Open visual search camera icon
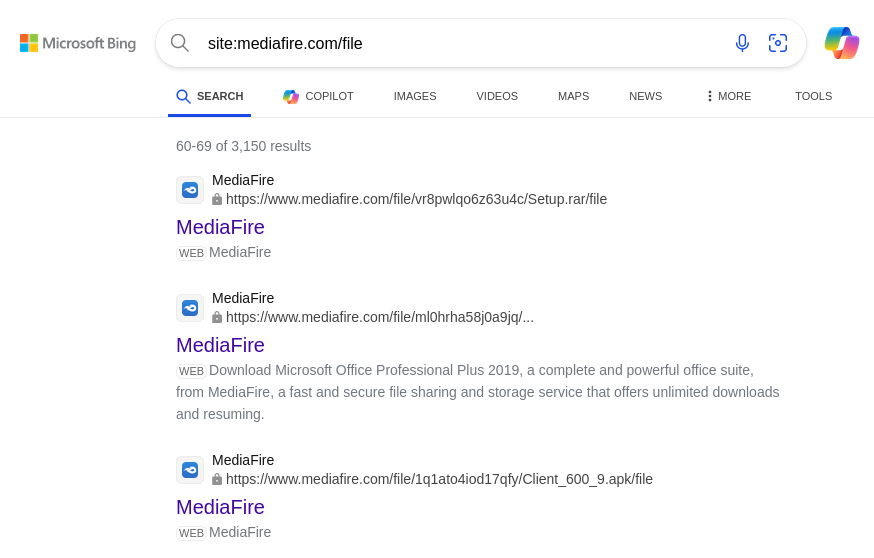Screen dimensions: 874x558 (x=778, y=43)
